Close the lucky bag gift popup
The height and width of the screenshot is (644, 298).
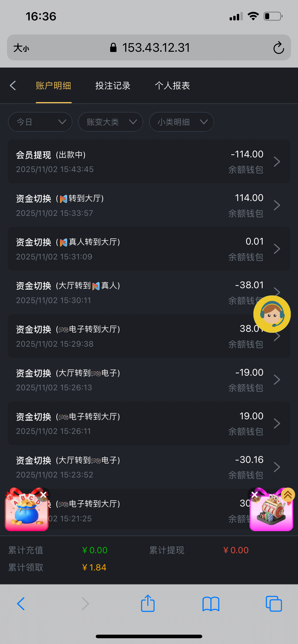[44, 494]
